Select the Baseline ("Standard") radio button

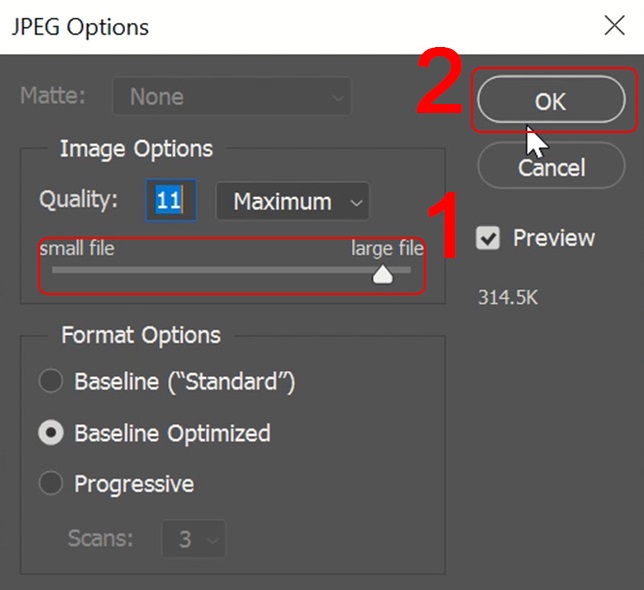[50, 382]
